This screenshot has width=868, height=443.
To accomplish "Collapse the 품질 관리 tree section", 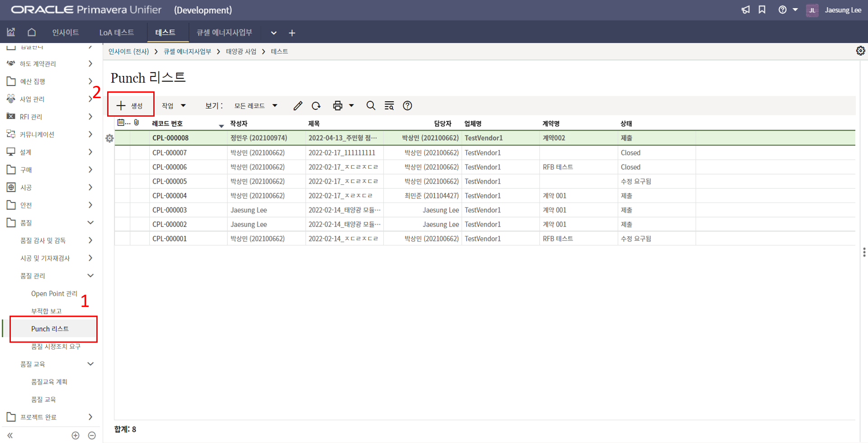I will [90, 276].
